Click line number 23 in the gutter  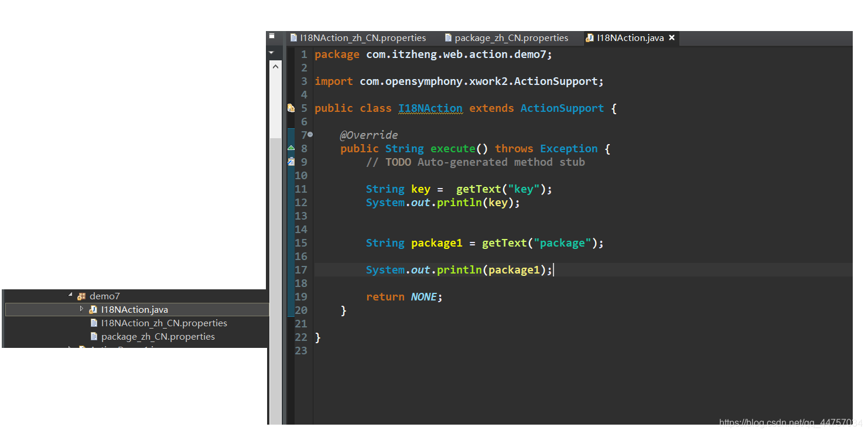pos(301,351)
